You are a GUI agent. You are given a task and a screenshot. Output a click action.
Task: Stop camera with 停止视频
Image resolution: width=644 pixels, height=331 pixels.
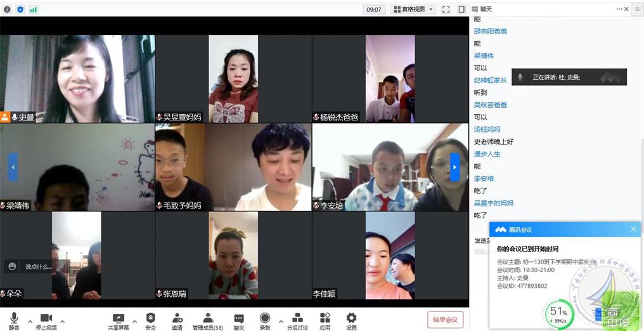46,321
